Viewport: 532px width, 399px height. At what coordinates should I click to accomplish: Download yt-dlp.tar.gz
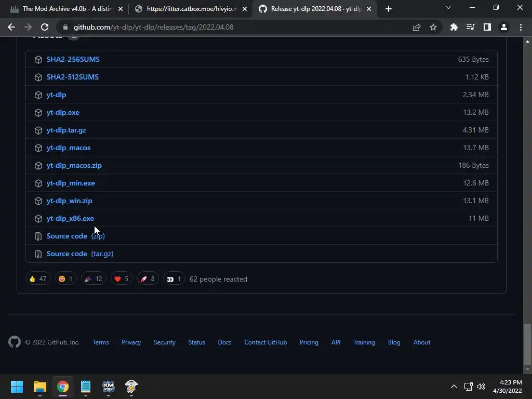pyautogui.click(x=66, y=130)
